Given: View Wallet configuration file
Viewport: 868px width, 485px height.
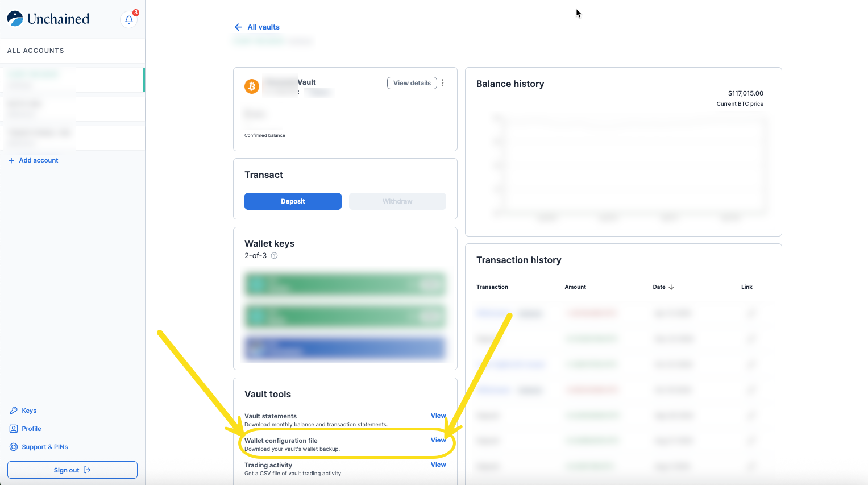Looking at the screenshot, I should [438, 440].
